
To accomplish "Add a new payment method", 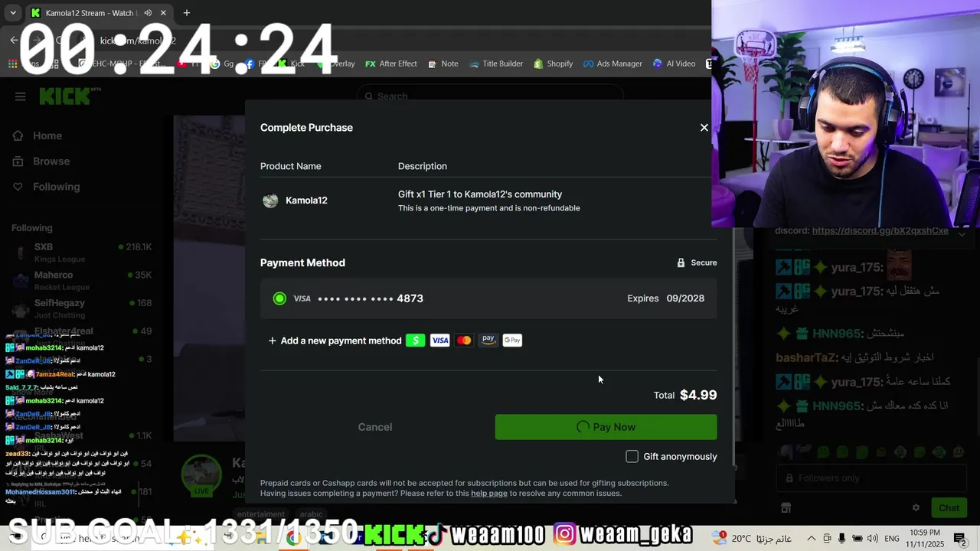I will 335,341.
